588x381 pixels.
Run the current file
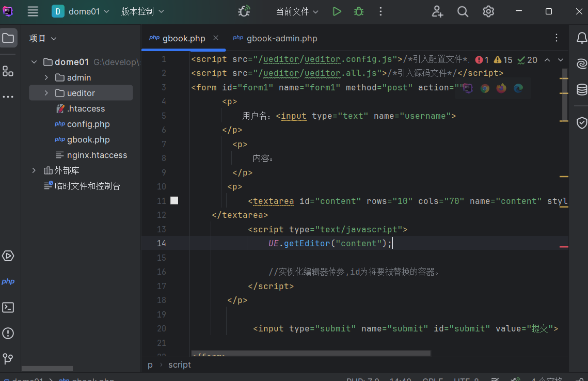(x=337, y=11)
